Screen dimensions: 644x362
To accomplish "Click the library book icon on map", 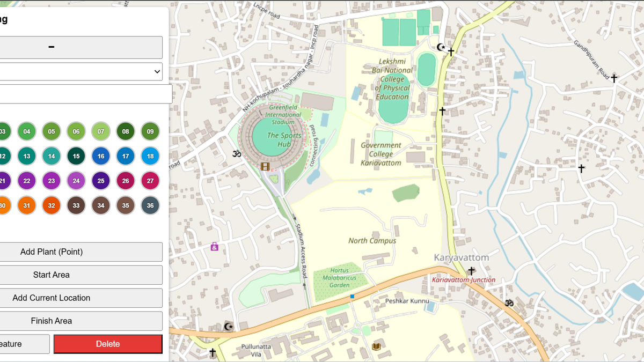I will [377, 346].
